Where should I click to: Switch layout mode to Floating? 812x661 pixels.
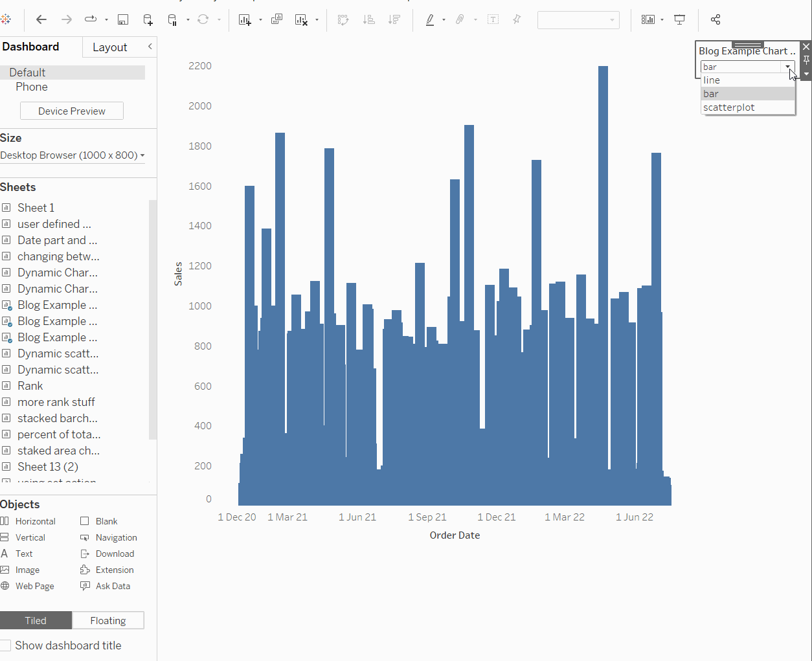click(107, 620)
